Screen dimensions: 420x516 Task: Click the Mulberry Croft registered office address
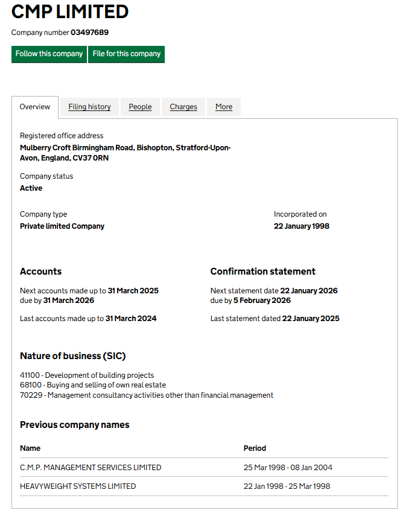click(x=125, y=153)
